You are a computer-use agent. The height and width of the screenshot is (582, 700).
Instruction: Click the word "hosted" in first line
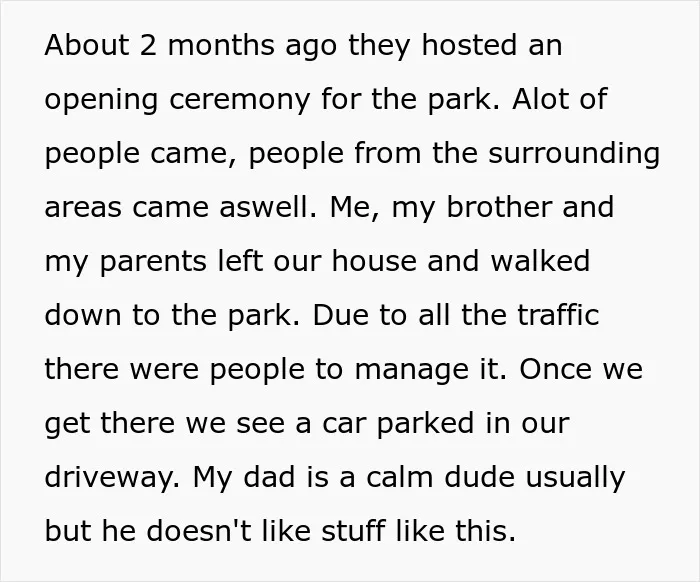[470, 45]
